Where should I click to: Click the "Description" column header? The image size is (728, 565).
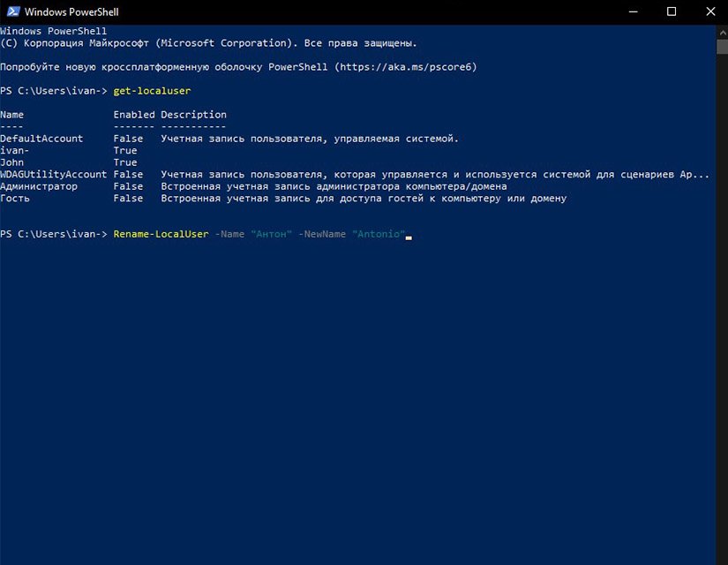(x=193, y=115)
